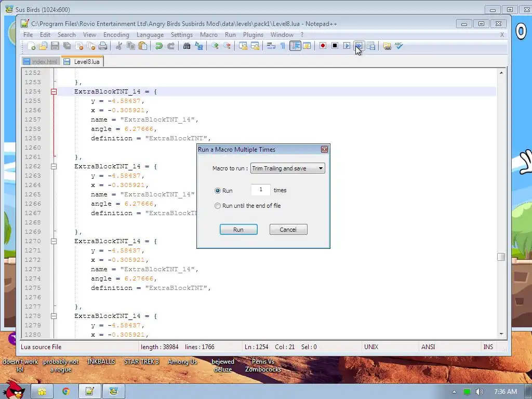Screen dimensions: 532x399
Task: Click the Copy toolbar icon
Action: [x=130, y=46]
